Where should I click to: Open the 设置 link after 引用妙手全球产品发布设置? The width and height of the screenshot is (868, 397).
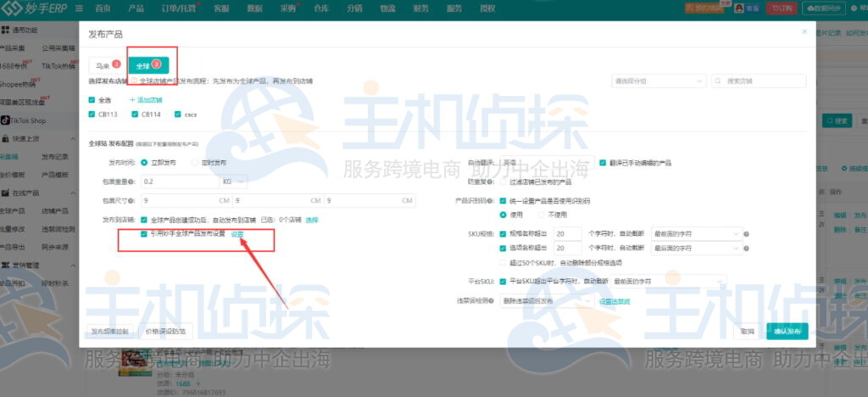coord(237,233)
